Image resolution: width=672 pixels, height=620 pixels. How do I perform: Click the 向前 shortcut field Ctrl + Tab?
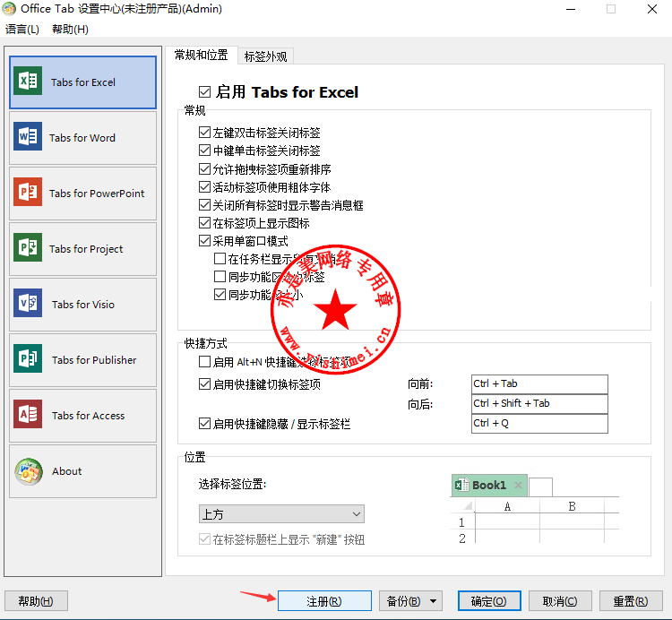tap(539, 383)
